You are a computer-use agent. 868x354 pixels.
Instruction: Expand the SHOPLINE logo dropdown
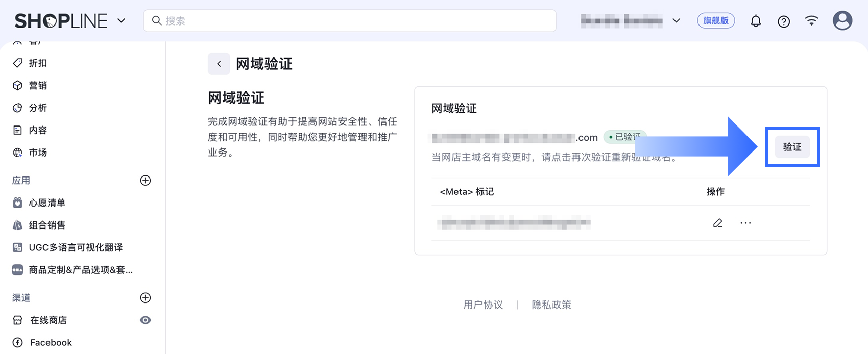pyautogui.click(x=121, y=21)
